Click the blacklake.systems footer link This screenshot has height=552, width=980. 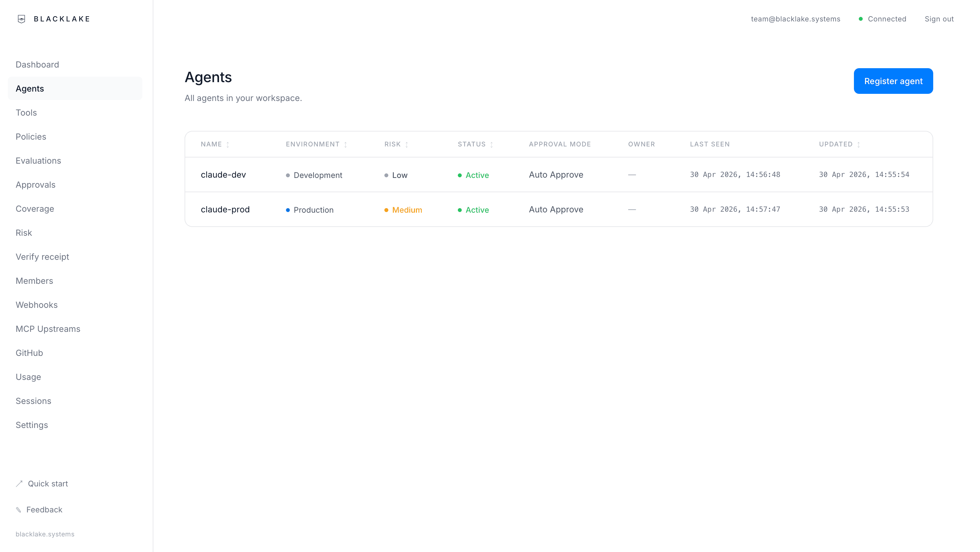point(45,534)
